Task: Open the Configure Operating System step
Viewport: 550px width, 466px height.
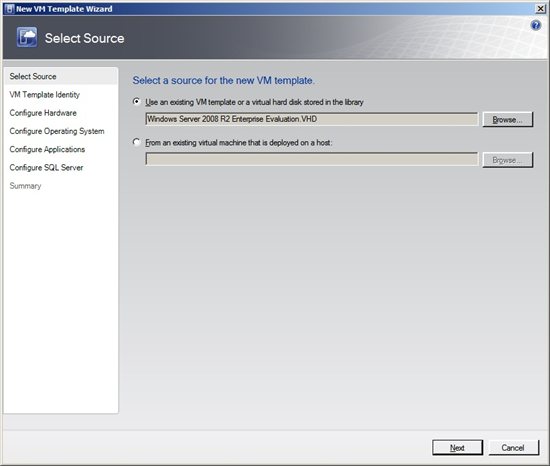Action: 57,131
